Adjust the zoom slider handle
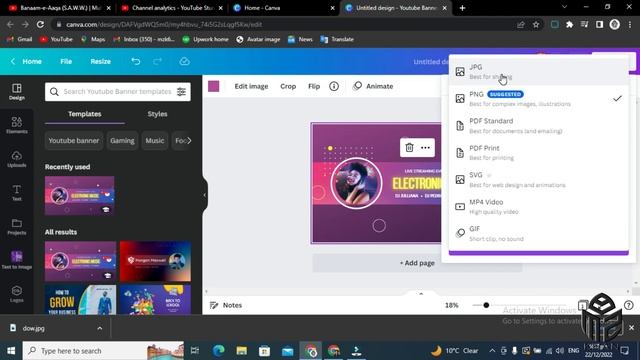640x360 pixels. (486, 305)
